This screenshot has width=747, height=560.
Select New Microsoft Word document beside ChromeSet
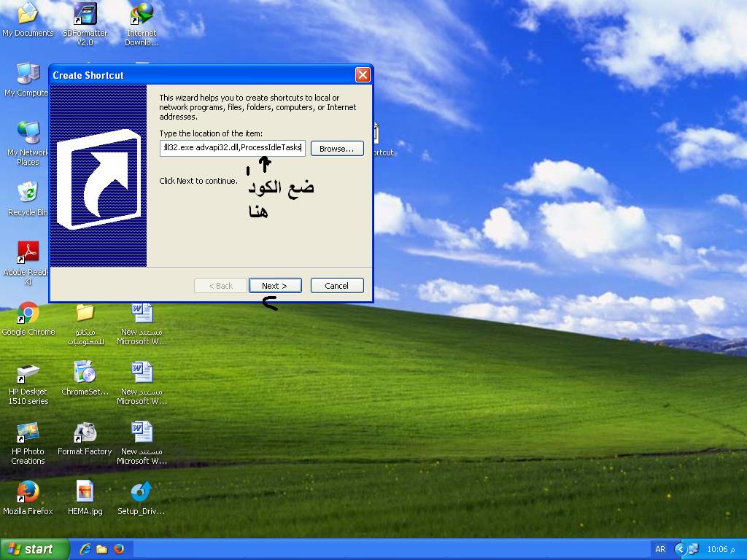click(142, 384)
